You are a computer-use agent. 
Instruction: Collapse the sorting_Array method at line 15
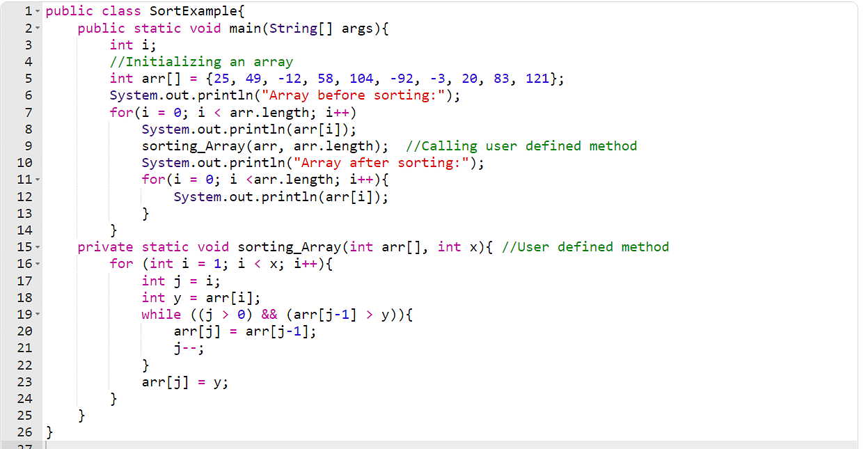point(37,247)
